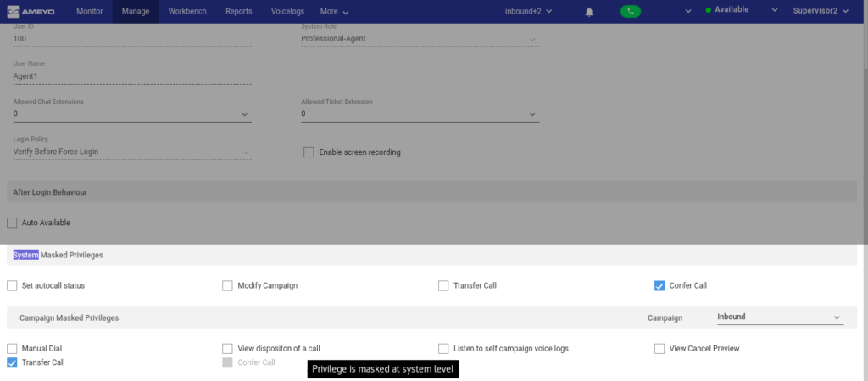
Task: Check Set autocall status
Action: click(12, 286)
